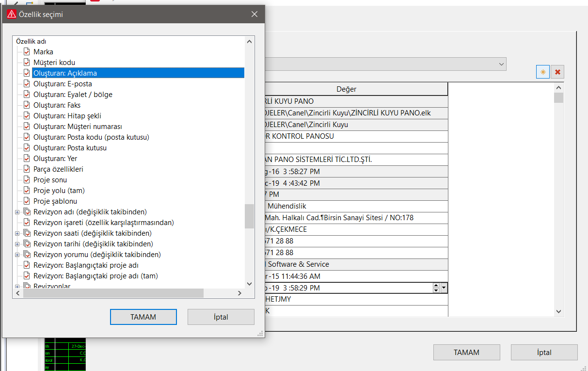Confirm property selection with TAMAM

(143, 317)
